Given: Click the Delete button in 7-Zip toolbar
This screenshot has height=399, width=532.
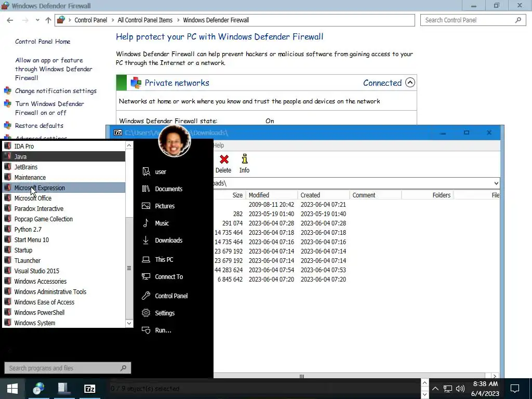Looking at the screenshot, I should (223, 164).
